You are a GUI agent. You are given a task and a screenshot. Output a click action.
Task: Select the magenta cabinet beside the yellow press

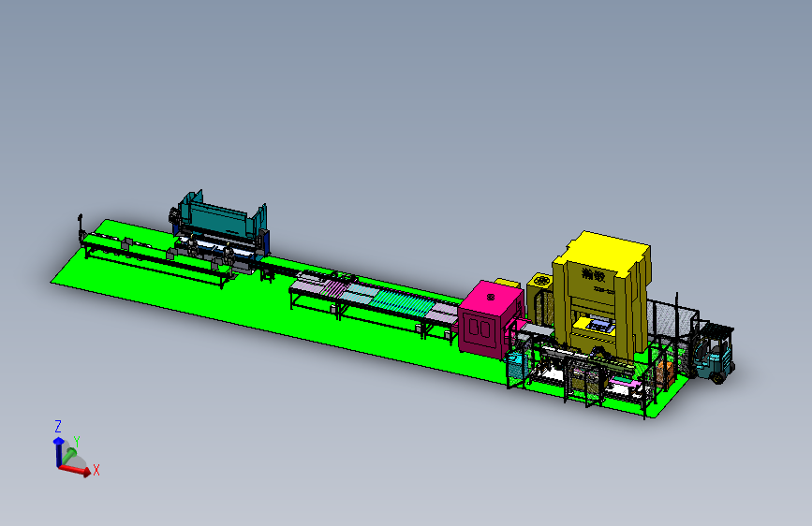tap(490, 319)
